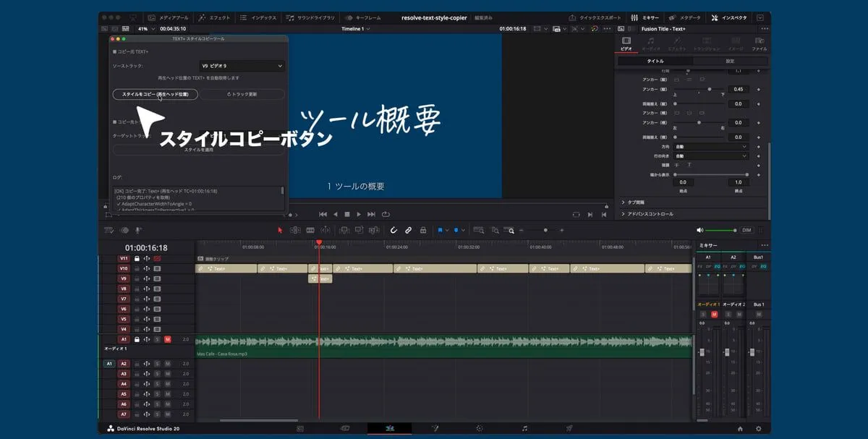Open the Fairlight page music note icon
Viewport: 868px width, 439px height.
(x=524, y=428)
